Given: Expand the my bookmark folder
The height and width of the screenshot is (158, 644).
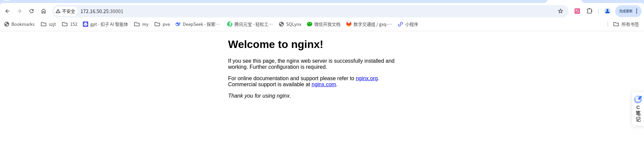Looking at the screenshot, I should [141, 24].
